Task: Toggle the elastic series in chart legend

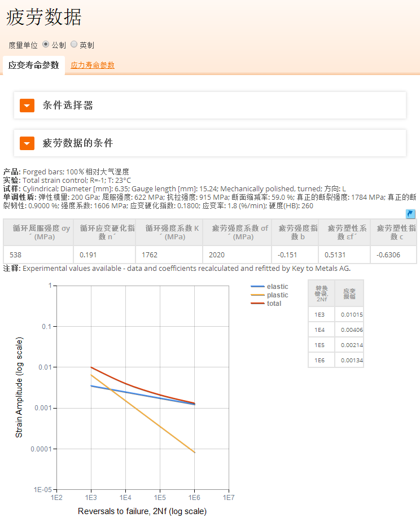Action: click(x=277, y=287)
